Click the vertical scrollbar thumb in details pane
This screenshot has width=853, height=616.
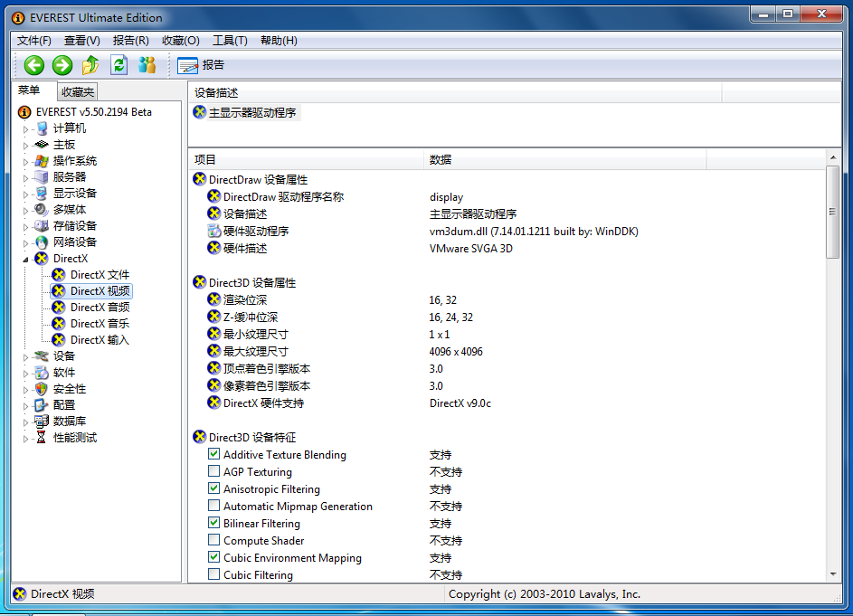832,213
